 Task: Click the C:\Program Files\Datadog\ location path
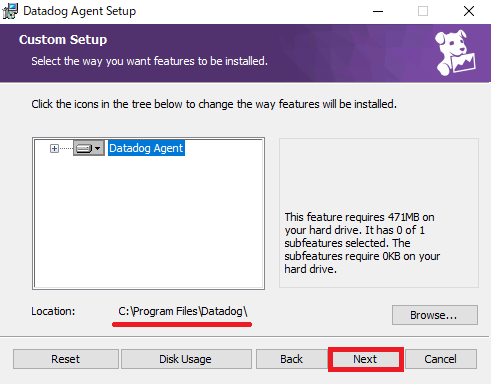(183, 311)
